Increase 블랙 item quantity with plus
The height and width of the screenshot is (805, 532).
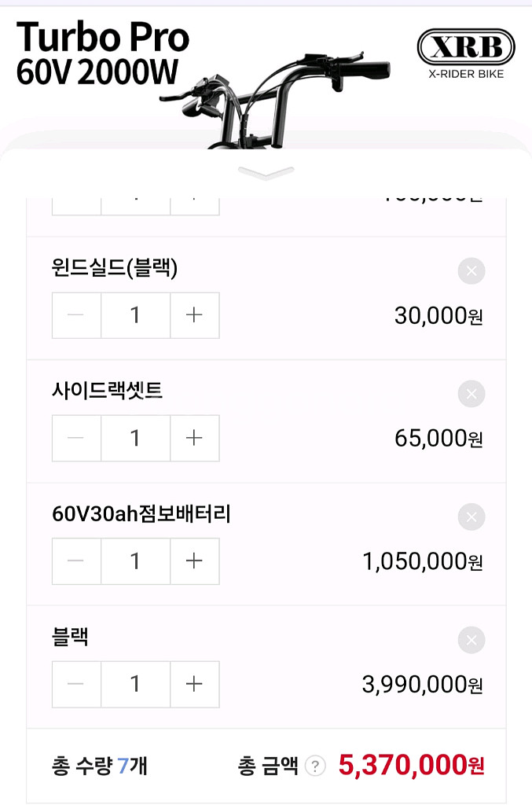coord(194,684)
